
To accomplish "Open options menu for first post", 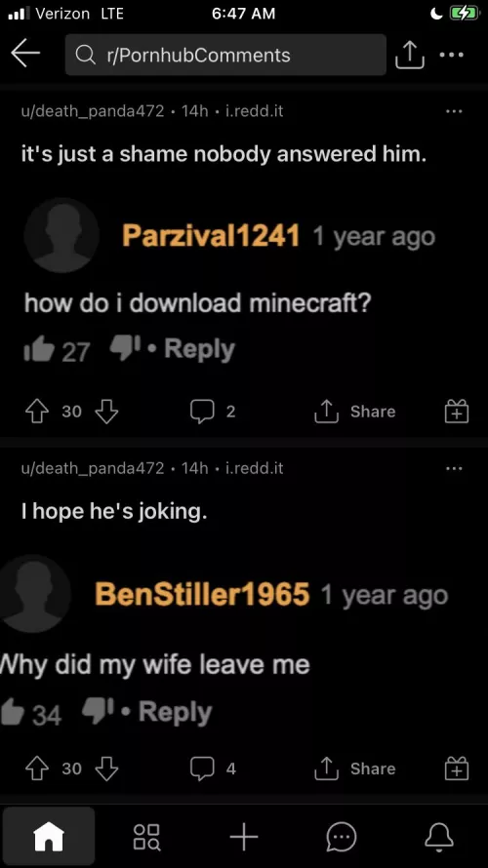I will click(454, 111).
